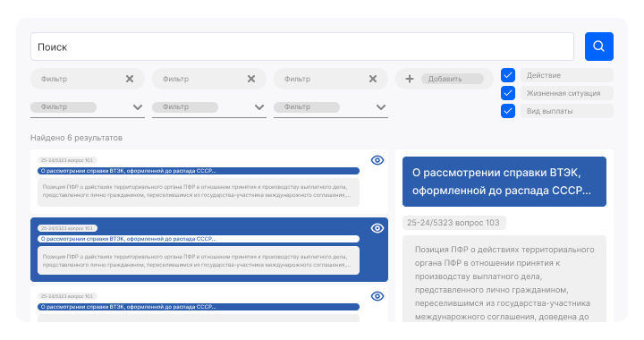This screenshot has width=644, height=340.
Task: Click the Действие label text
Action: tap(544, 75)
